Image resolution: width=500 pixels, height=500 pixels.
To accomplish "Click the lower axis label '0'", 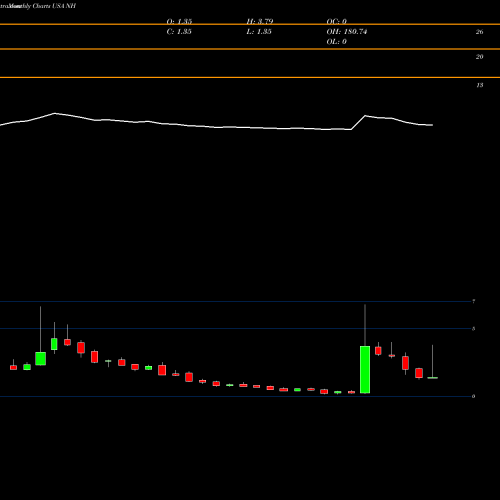I will pos(473,396).
